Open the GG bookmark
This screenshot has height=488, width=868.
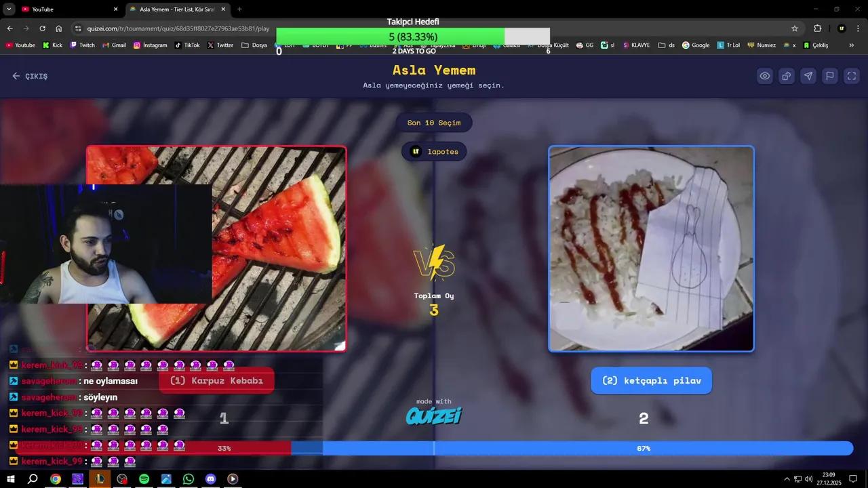(x=585, y=45)
